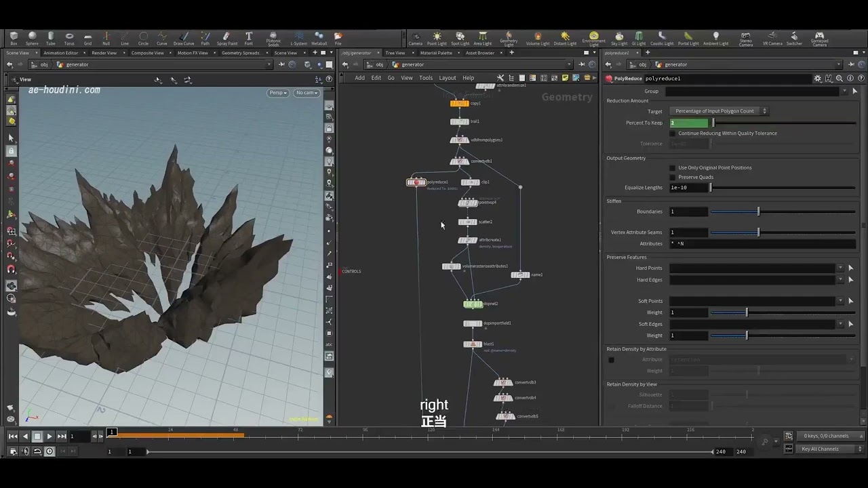Select the Spray Paint shelf tool
868x488 pixels.
[227, 38]
